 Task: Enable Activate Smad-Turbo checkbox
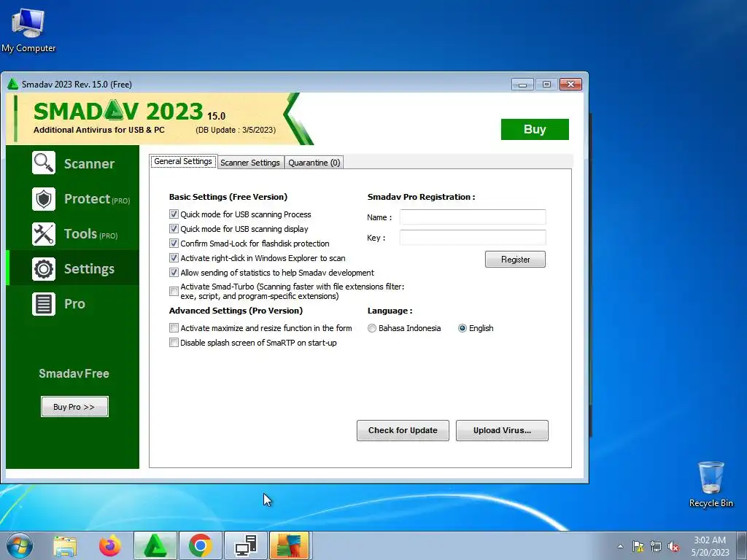(174, 291)
